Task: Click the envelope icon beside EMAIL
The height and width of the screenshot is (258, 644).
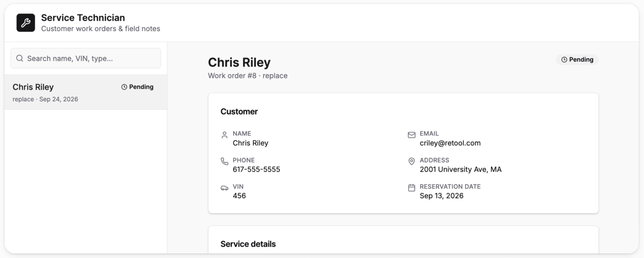Action: pyautogui.click(x=411, y=135)
